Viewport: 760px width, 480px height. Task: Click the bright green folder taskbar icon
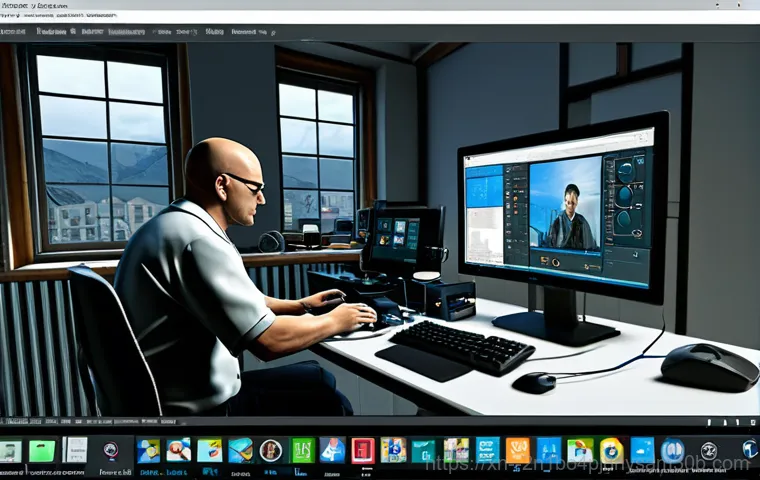[x=42, y=451]
